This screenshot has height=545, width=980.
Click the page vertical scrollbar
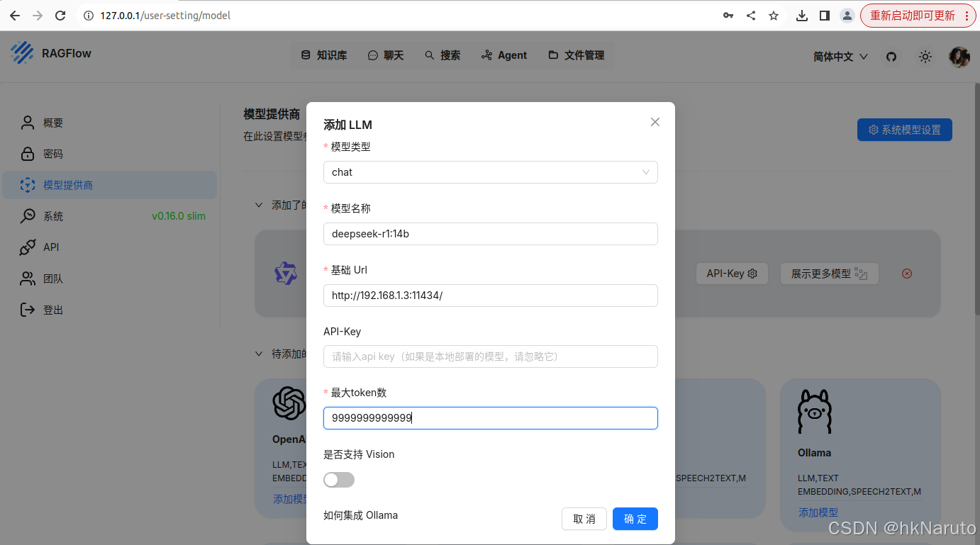[x=976, y=198]
